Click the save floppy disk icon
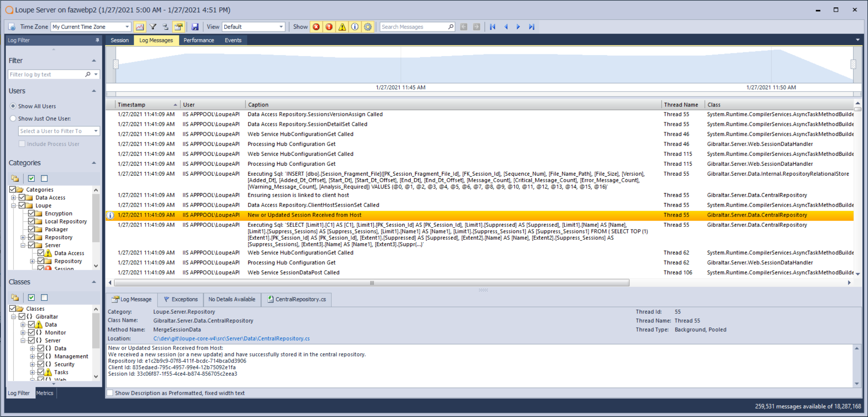868x417 pixels. pyautogui.click(x=195, y=27)
